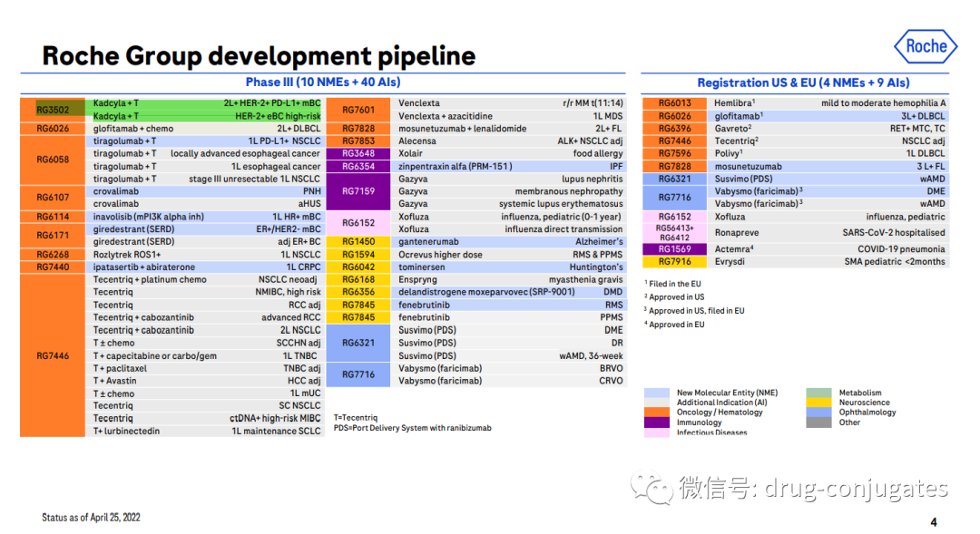
Task: Select the RG6268 code cell
Action: click(x=53, y=255)
